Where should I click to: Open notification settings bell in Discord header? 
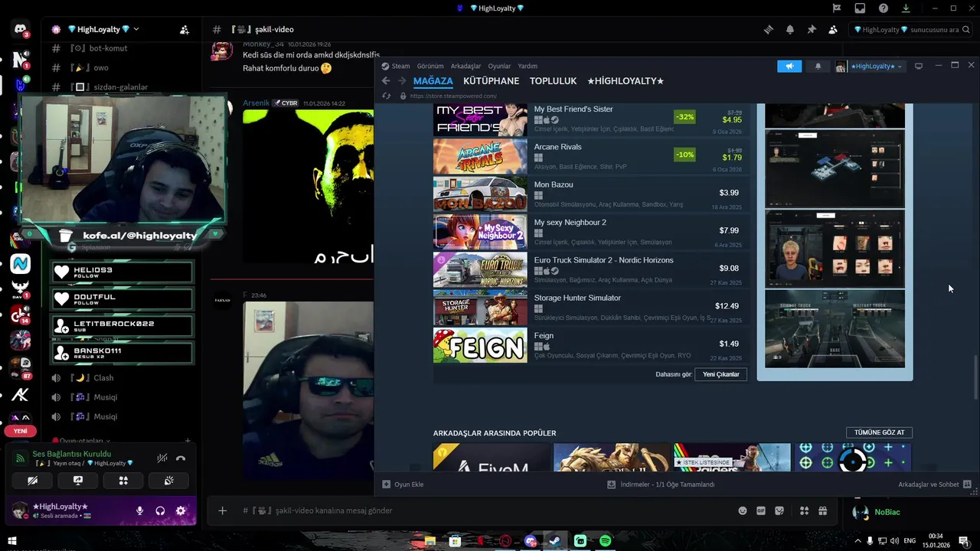(790, 30)
